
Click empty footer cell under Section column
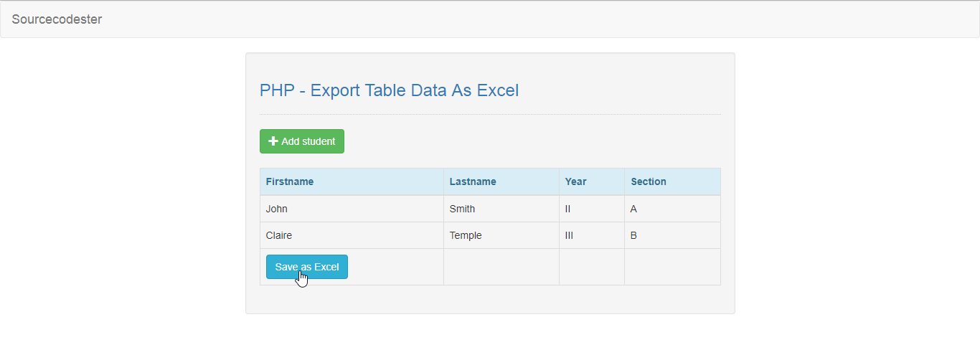pos(672,267)
